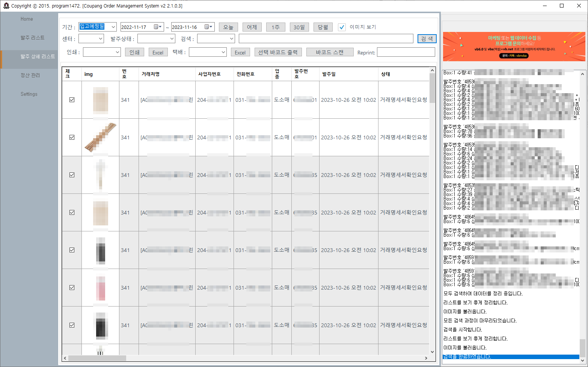Expand the 발주상태 dropdown
Screen dimensions: 588x367
172,39
